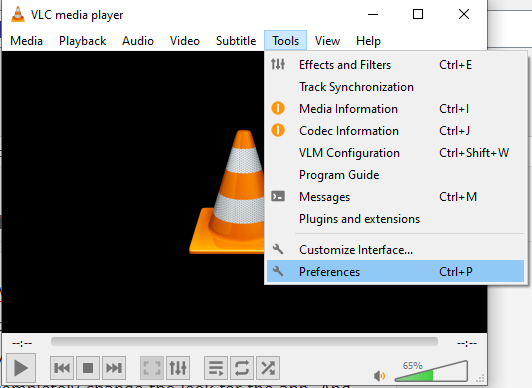
Task: Open Codec Information entry
Action: [x=396, y=131]
